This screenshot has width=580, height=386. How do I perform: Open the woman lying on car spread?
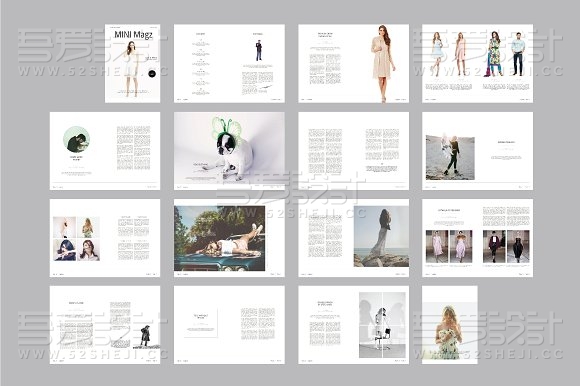coord(229,238)
